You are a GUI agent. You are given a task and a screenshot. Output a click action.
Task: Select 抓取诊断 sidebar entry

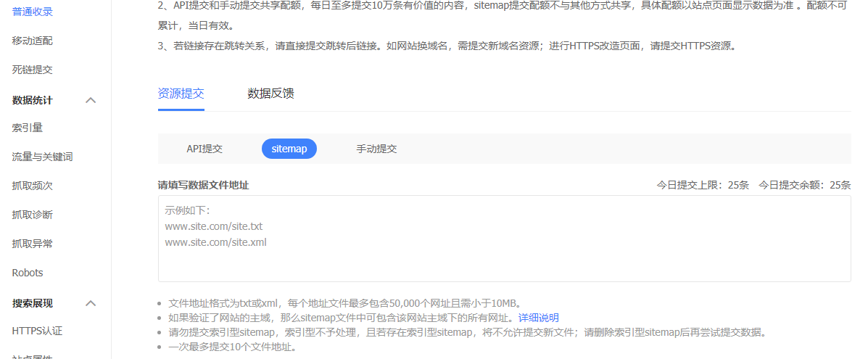pos(33,215)
